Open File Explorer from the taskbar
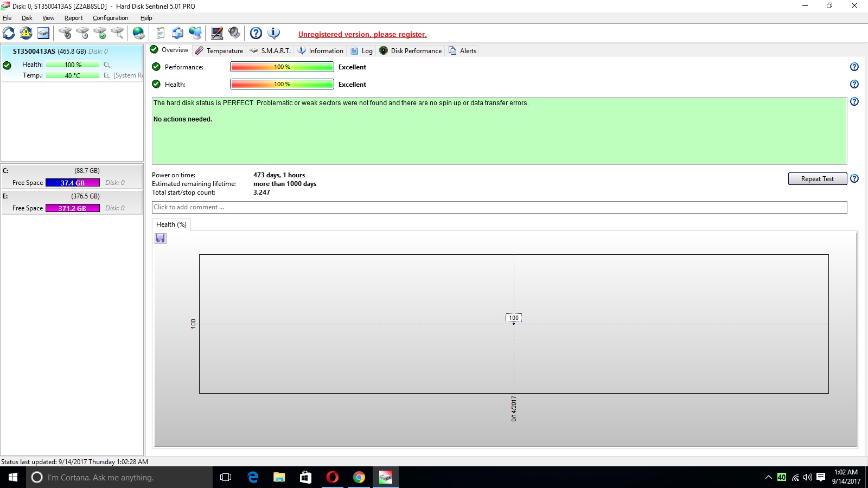This screenshot has height=488, width=868. tap(279, 477)
